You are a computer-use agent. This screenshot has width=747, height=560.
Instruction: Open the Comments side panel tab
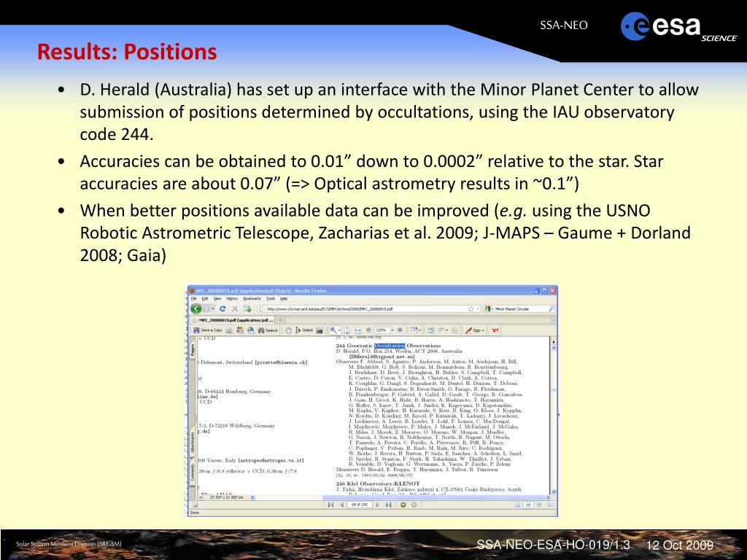193,472
